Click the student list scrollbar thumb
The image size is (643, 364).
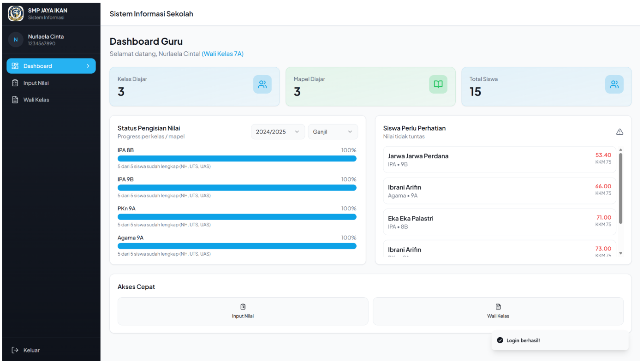(620, 189)
